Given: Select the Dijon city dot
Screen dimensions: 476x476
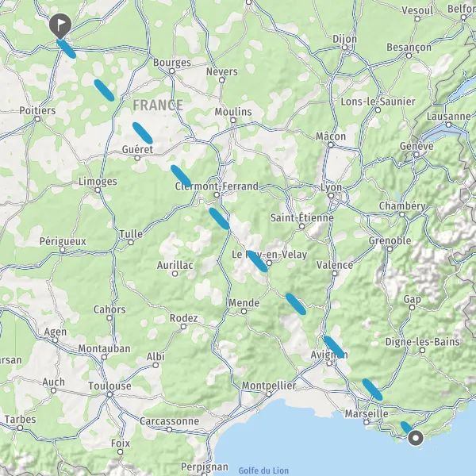Looking at the screenshot, I should [344, 48].
